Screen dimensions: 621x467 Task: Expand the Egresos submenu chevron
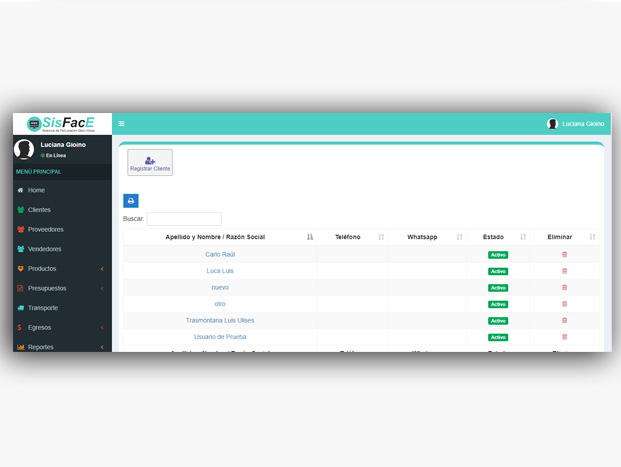[x=102, y=328]
